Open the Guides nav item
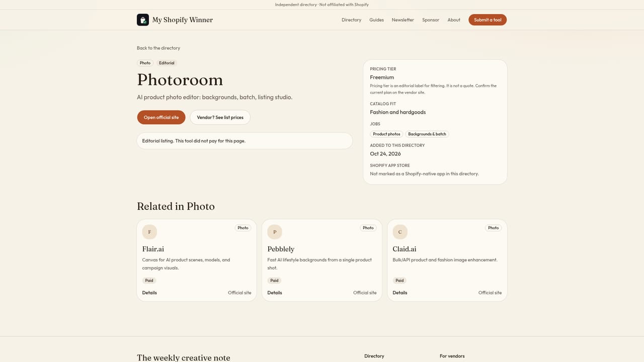 376,20
